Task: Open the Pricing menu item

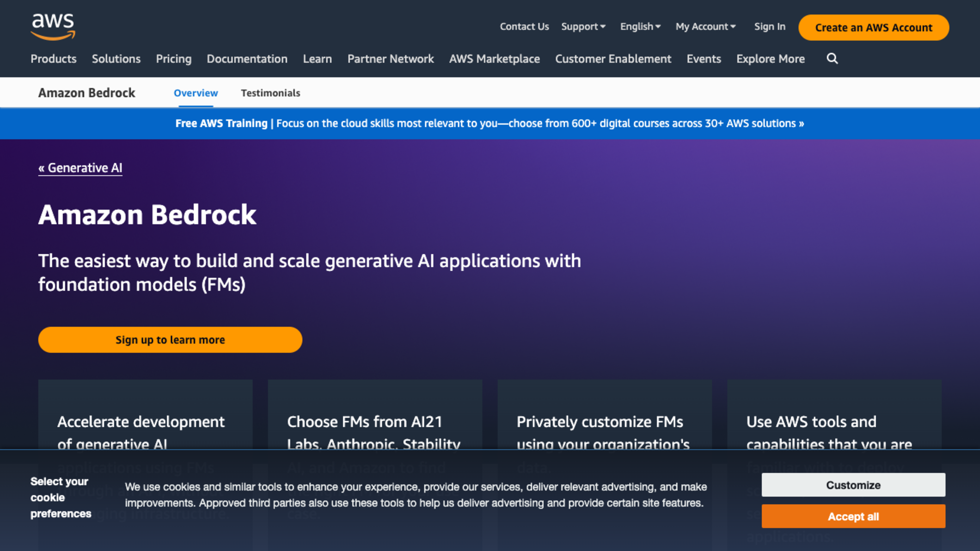Action: tap(174, 59)
